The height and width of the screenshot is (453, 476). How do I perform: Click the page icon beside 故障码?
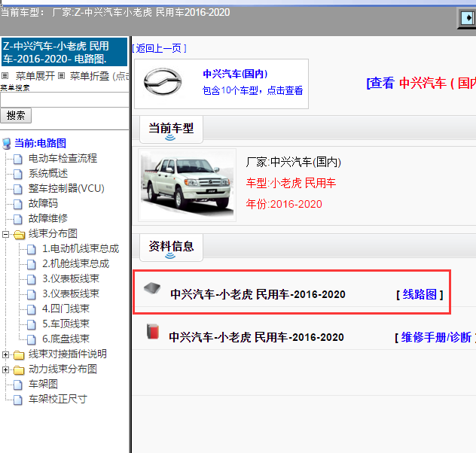pyautogui.click(x=18, y=204)
